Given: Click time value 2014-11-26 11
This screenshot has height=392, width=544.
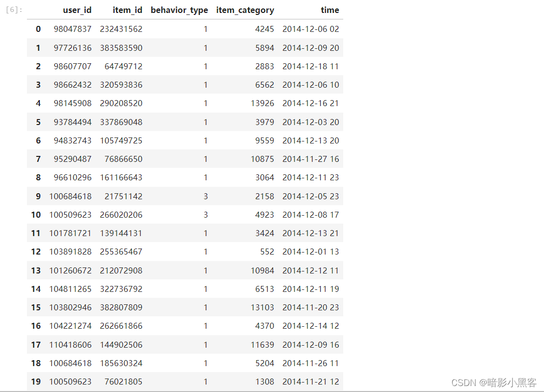Looking at the screenshot, I should coord(310,363).
